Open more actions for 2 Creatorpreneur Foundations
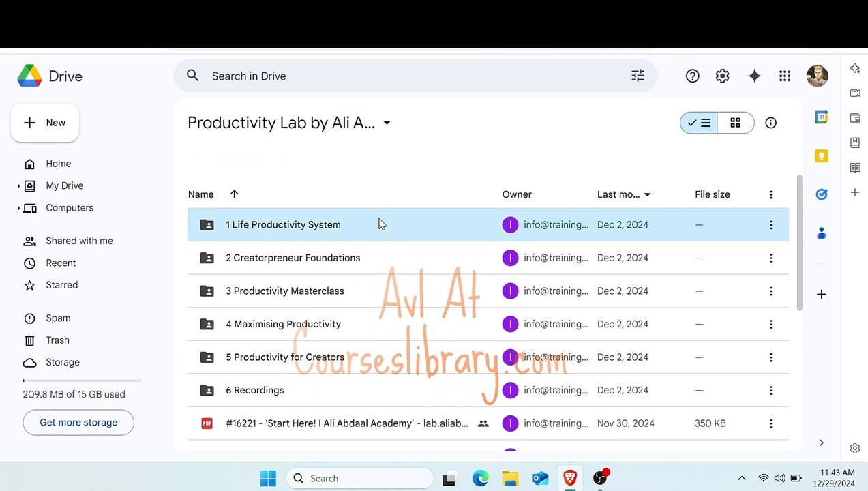Viewport: 868px width, 491px height. pos(770,258)
